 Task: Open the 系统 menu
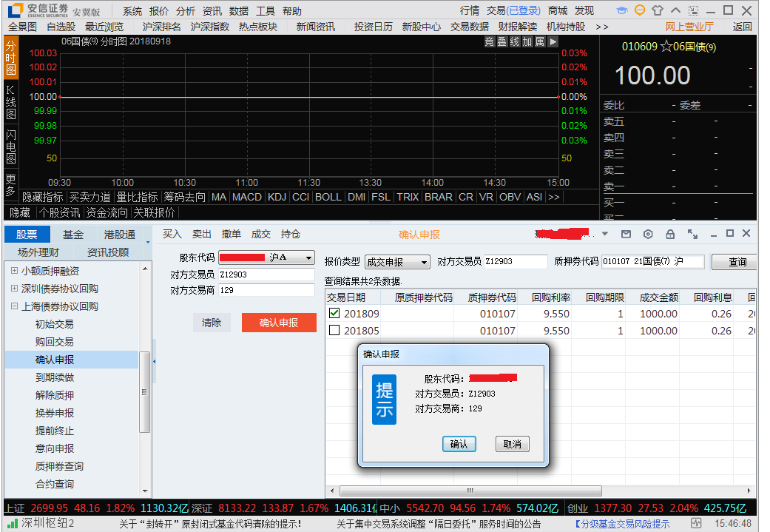coord(132,11)
